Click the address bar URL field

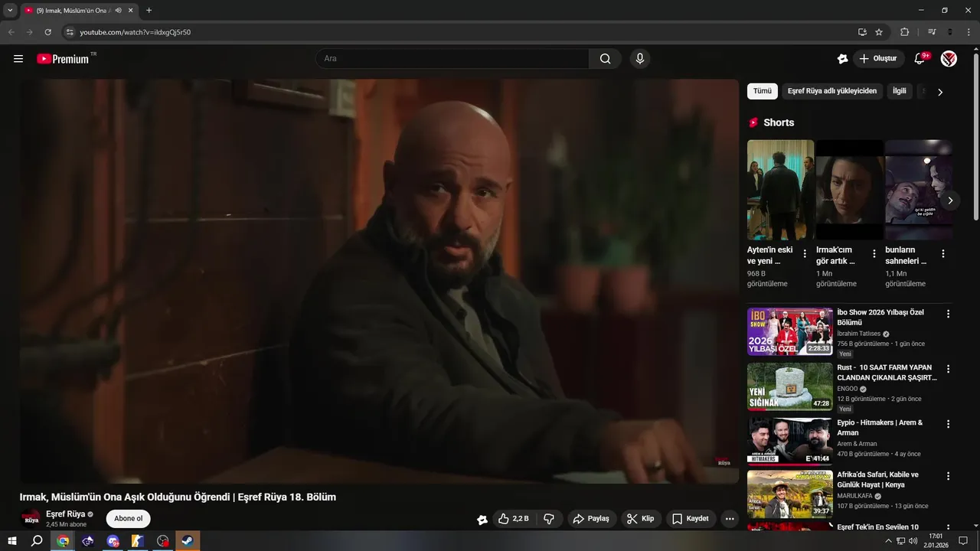coord(459,32)
